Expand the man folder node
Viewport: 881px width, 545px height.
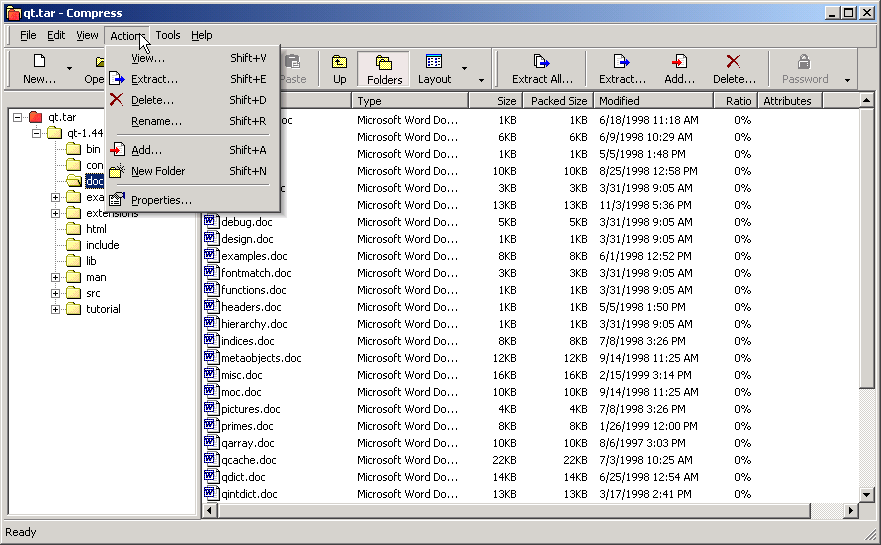(x=55, y=278)
